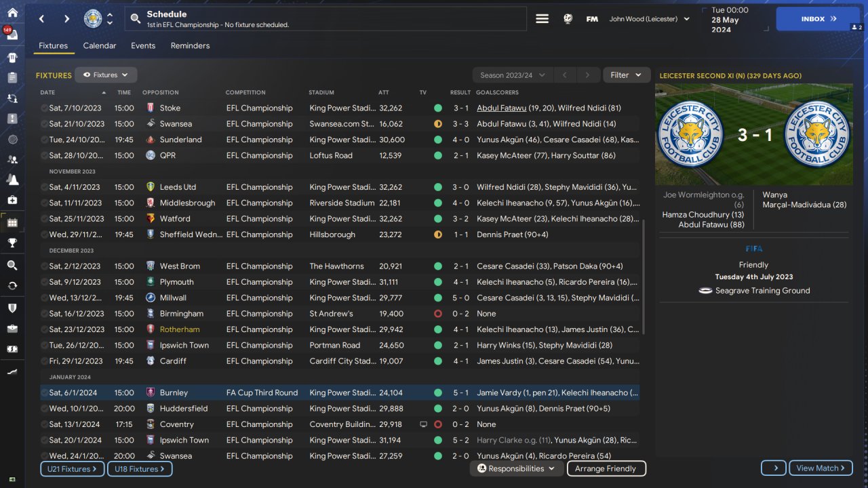Open the hamburger menu in top bar
Screen dimensions: 868x488
coord(542,19)
